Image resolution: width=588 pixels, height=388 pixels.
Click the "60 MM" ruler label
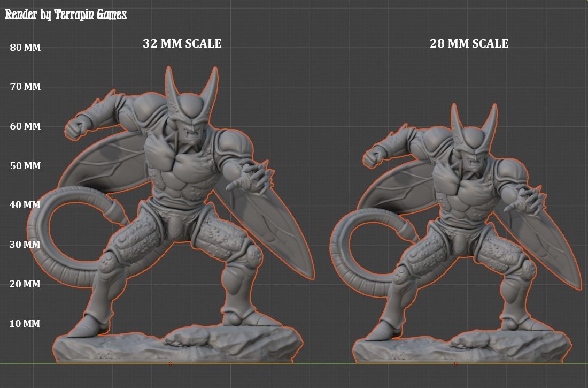click(26, 126)
